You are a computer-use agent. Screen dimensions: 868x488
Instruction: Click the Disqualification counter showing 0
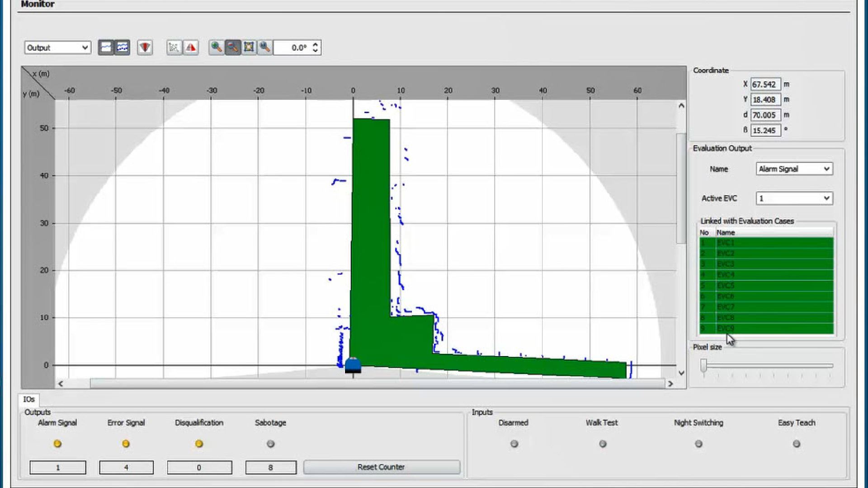tap(199, 467)
